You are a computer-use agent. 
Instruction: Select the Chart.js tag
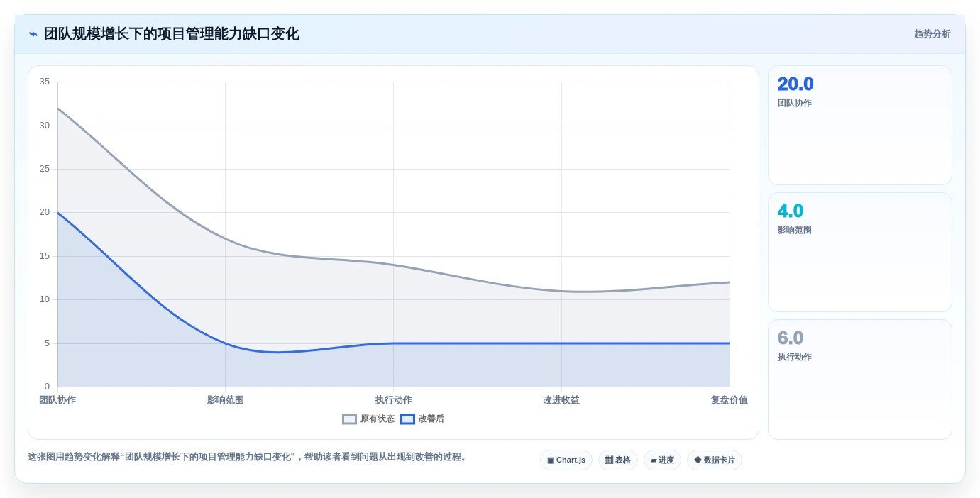click(566, 460)
